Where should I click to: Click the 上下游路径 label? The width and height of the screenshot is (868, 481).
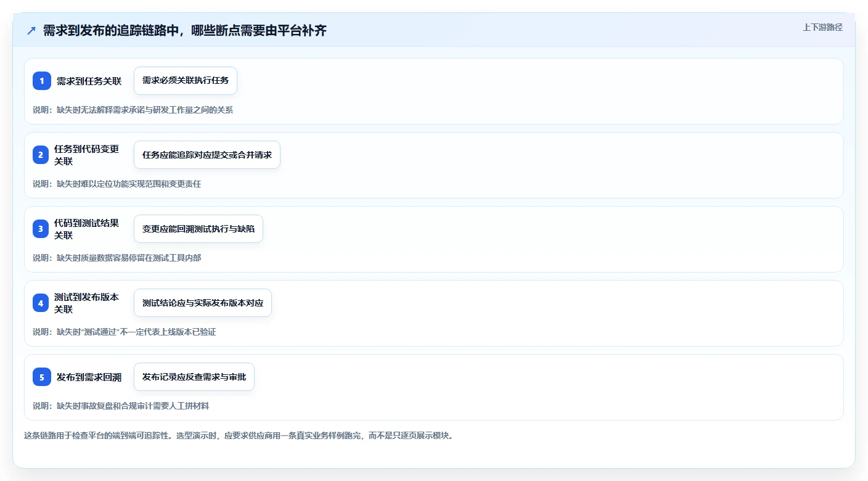(x=822, y=27)
